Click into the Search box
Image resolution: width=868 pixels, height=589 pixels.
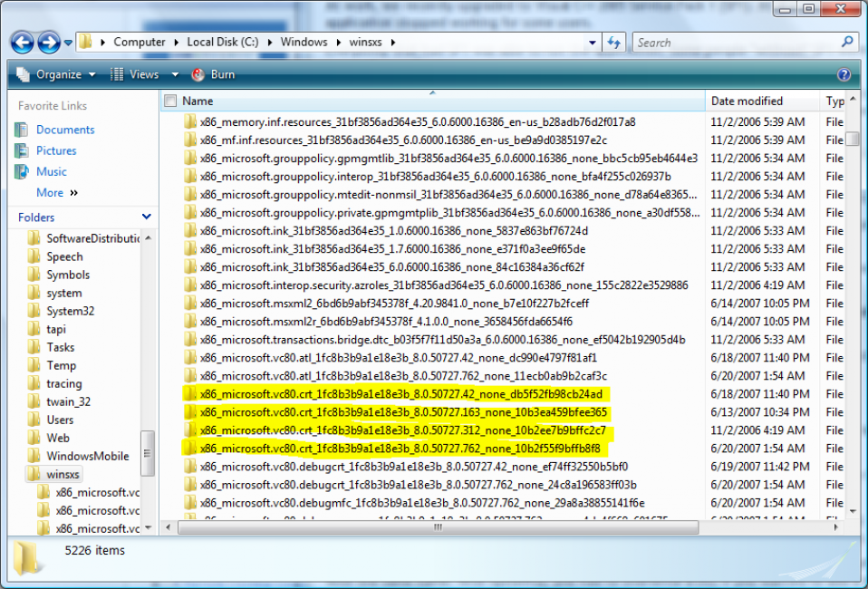tap(735, 43)
